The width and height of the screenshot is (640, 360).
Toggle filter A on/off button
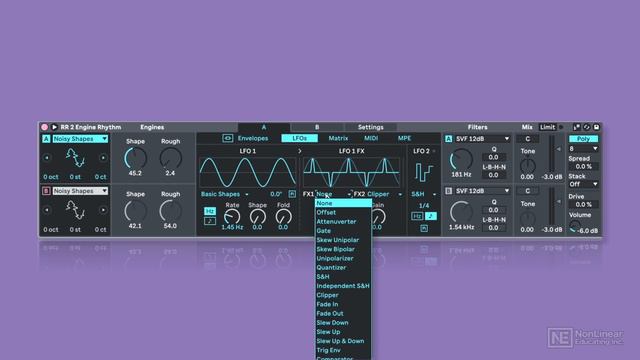(x=449, y=139)
